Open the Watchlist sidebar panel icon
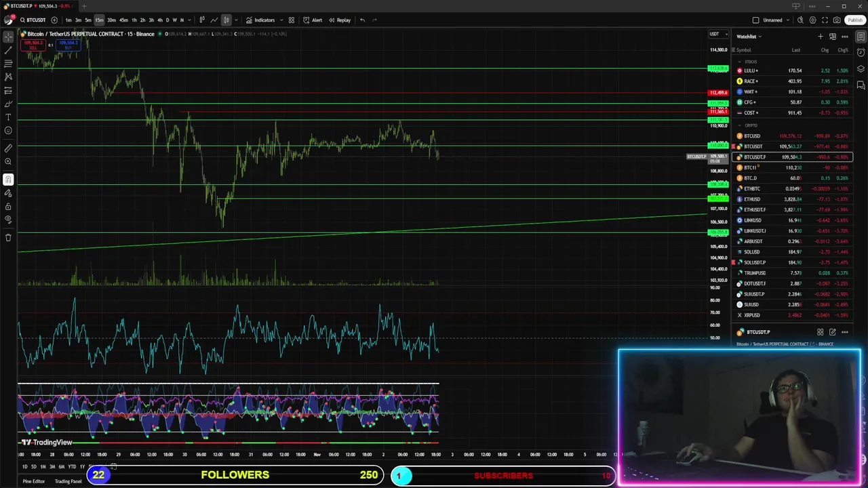This screenshot has height=488, width=868. (861, 37)
